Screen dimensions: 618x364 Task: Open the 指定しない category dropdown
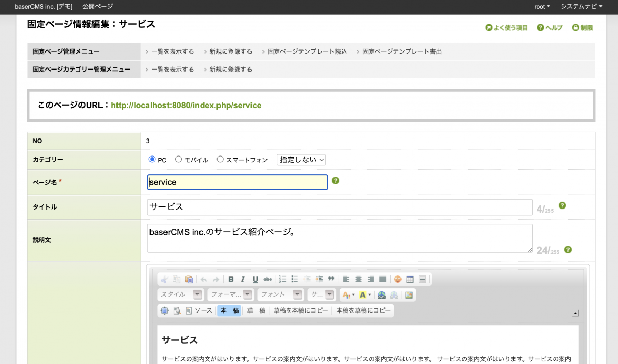(x=301, y=160)
